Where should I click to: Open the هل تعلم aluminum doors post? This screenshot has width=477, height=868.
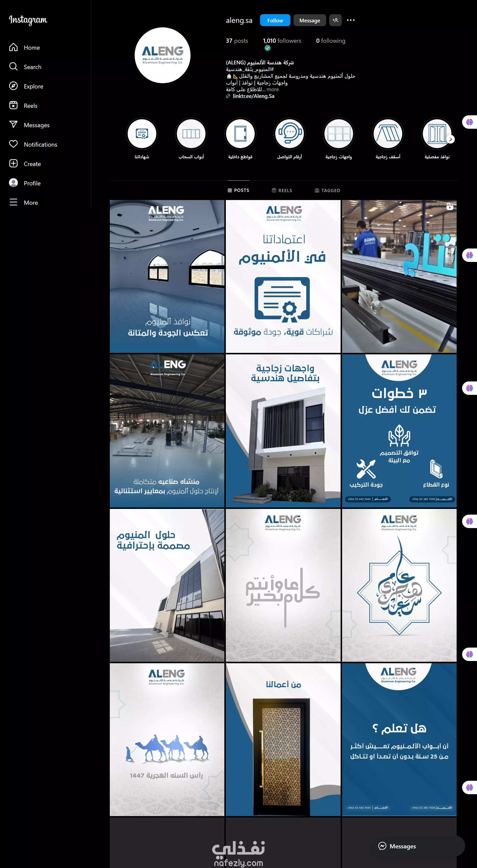pos(399,740)
